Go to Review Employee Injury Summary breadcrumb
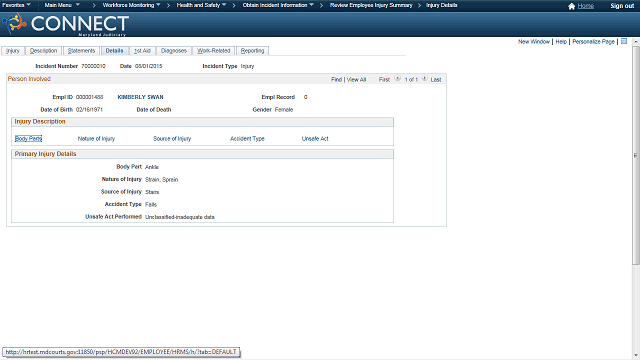 (x=371, y=5)
